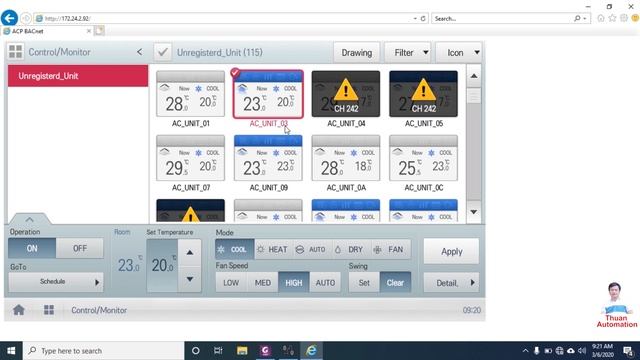Open the browser home icon
The height and width of the screenshot is (360, 640).
pos(600,18)
